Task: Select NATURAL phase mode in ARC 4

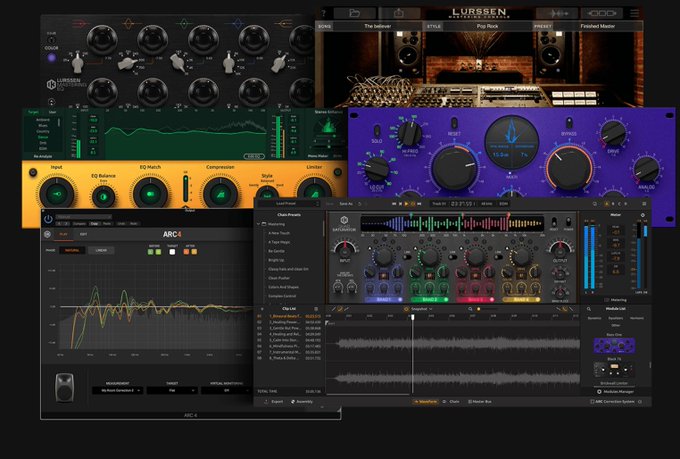Action: tap(72, 250)
